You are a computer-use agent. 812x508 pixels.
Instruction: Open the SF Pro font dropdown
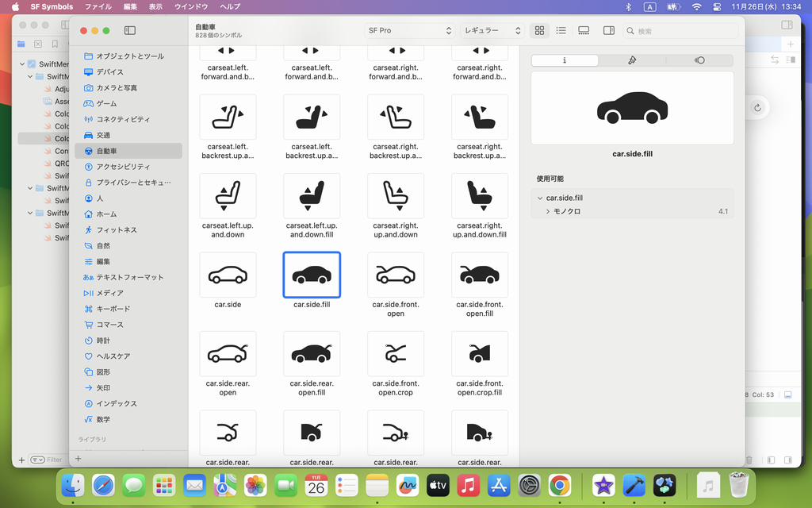coord(409,31)
